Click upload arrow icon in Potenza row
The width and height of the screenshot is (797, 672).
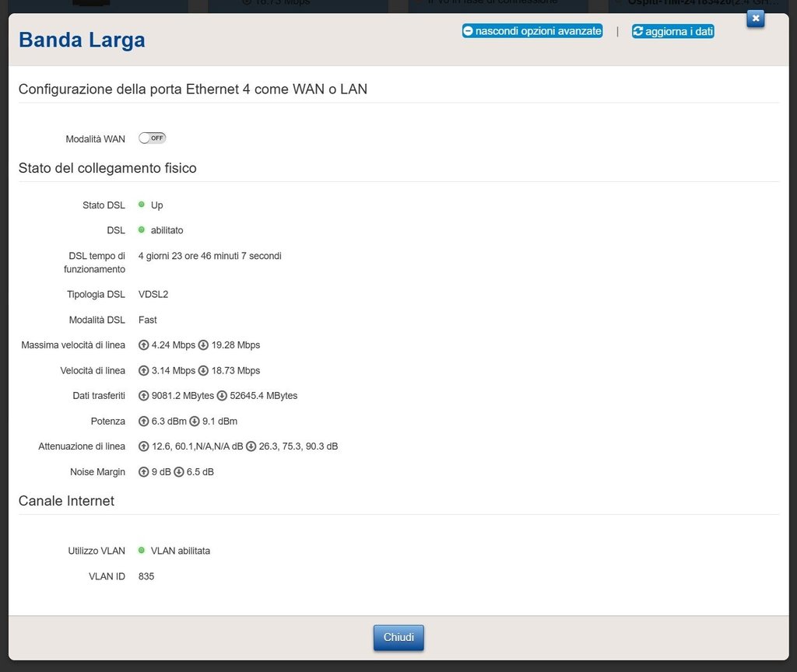(143, 422)
